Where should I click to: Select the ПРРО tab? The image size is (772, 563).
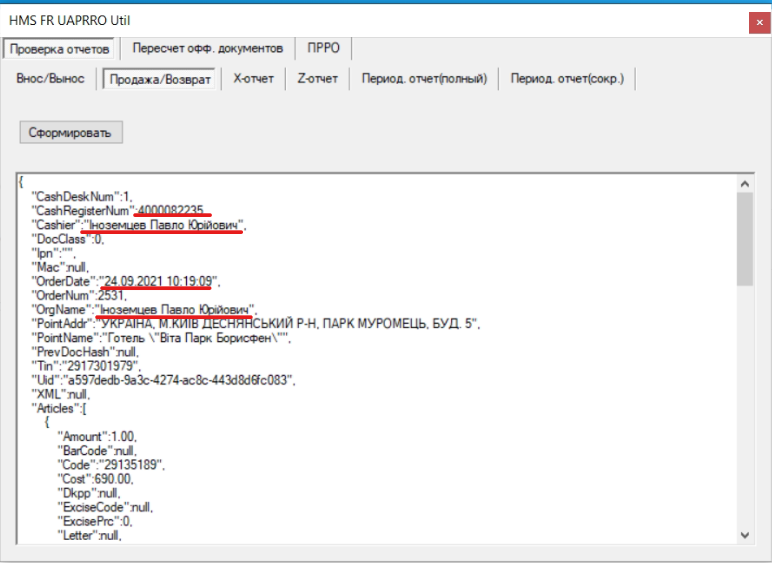point(324,48)
